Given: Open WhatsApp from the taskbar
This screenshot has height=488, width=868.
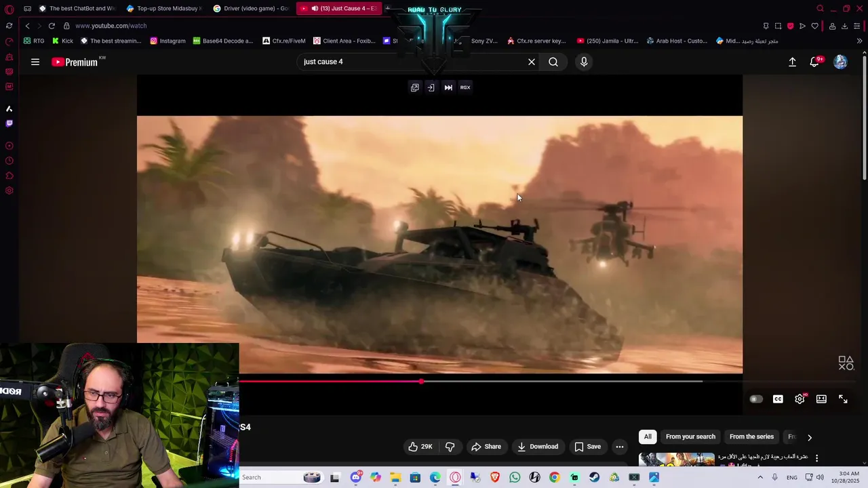Looking at the screenshot, I should [515, 477].
